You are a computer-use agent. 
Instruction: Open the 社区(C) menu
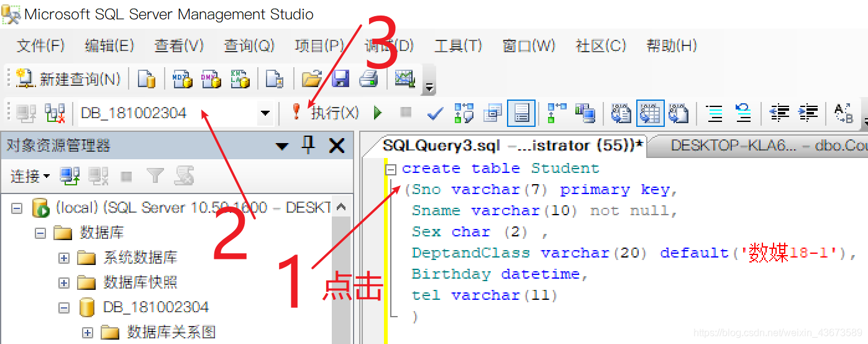(601, 45)
